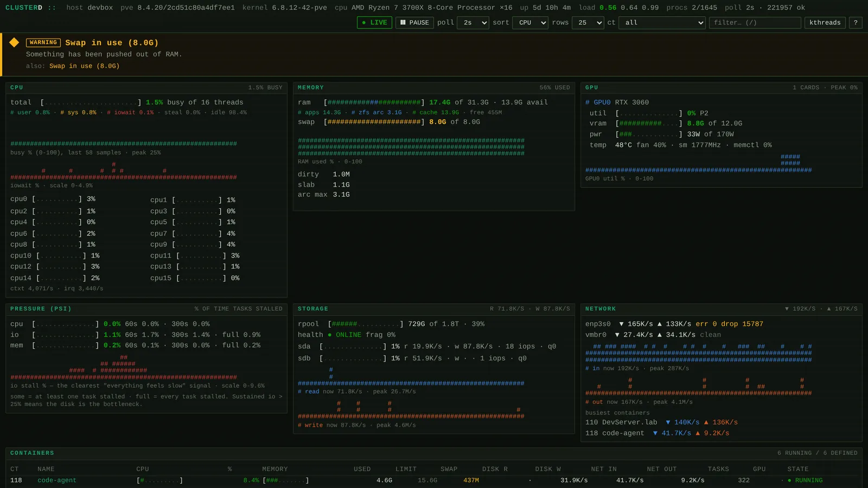868x488 pixels.
Task: Sort containers by the CPU column header
Action: (x=143, y=469)
